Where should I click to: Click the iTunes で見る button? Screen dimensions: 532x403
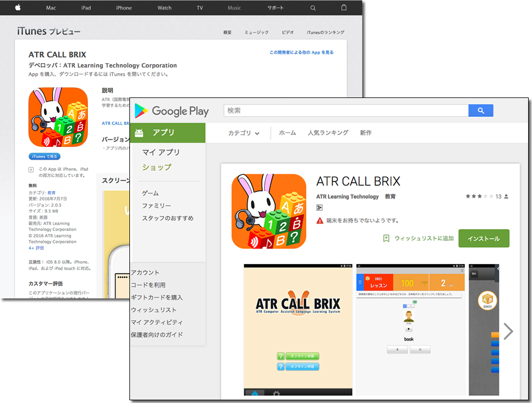pos(45,157)
